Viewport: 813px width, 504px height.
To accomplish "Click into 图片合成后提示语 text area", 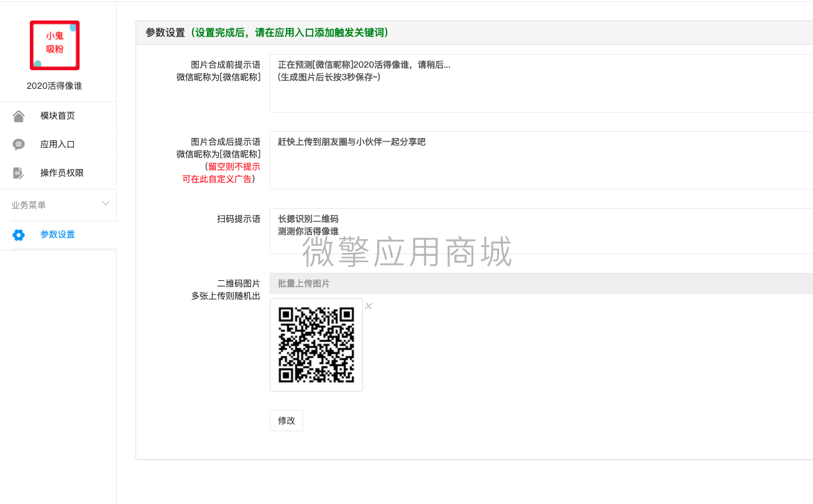I will tap(541, 160).
